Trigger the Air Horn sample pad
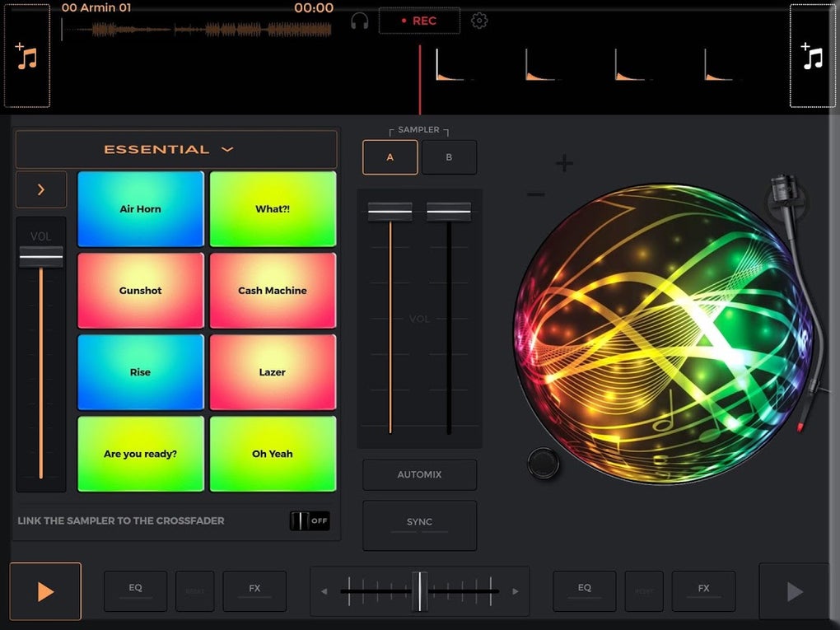The image size is (840, 630). 140,209
